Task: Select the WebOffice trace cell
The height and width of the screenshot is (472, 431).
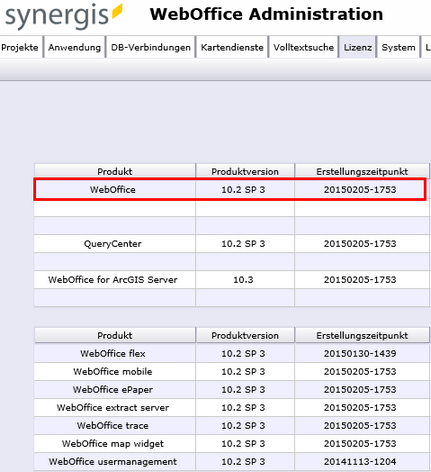Action: pyautogui.click(x=115, y=425)
